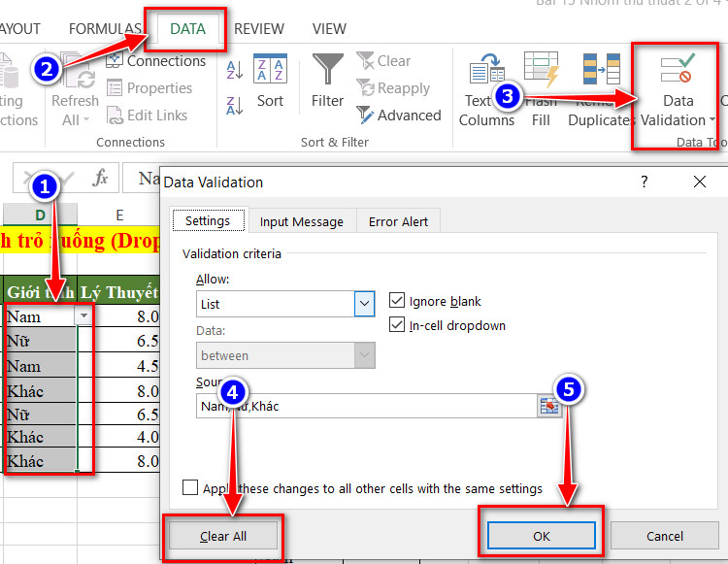Click Edit Links in ribbon
Screen dimensions: 728x564
coord(148,116)
